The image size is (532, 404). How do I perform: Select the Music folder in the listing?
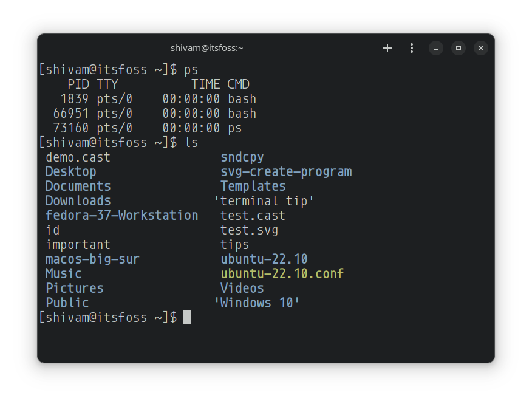point(63,273)
